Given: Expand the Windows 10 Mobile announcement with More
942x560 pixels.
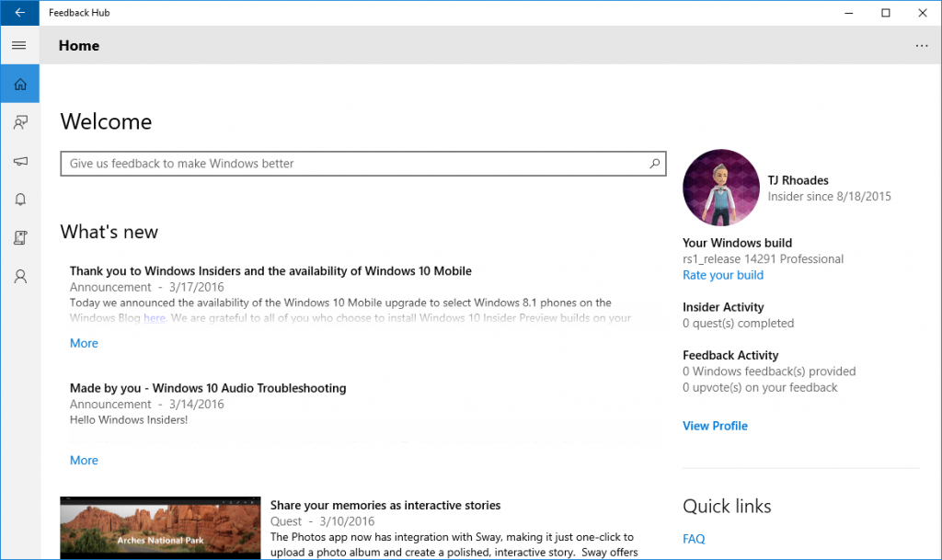Looking at the screenshot, I should [83, 342].
